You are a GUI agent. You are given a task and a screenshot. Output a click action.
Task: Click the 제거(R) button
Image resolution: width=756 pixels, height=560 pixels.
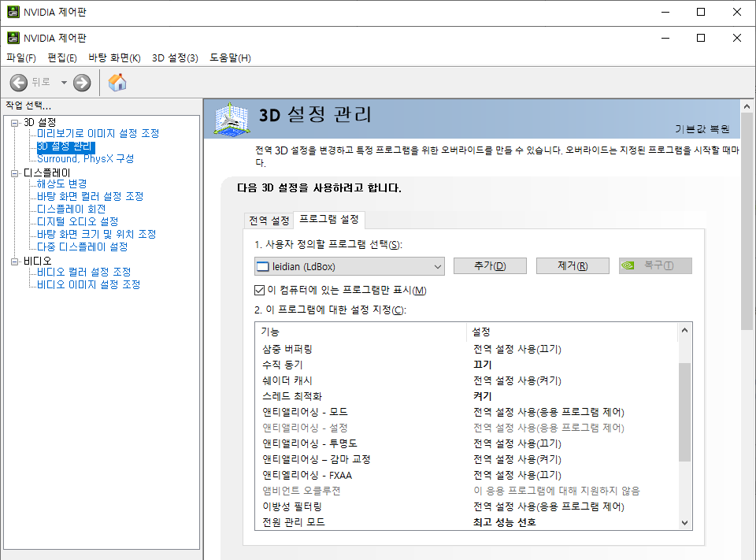(x=573, y=265)
